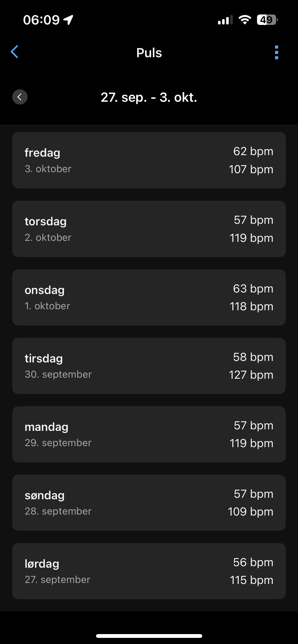The width and height of the screenshot is (298, 644).
Task: Tap the battery level indicator
Action: point(267,20)
